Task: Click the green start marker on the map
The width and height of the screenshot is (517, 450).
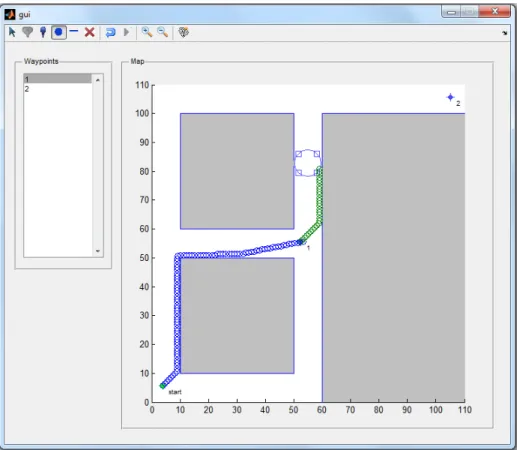Action: click(x=162, y=386)
